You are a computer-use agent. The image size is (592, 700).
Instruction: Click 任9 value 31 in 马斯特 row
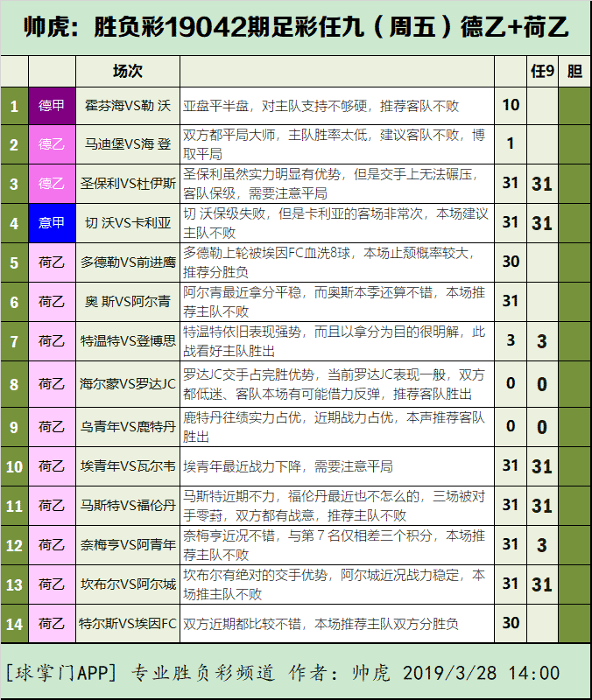pos(542,506)
